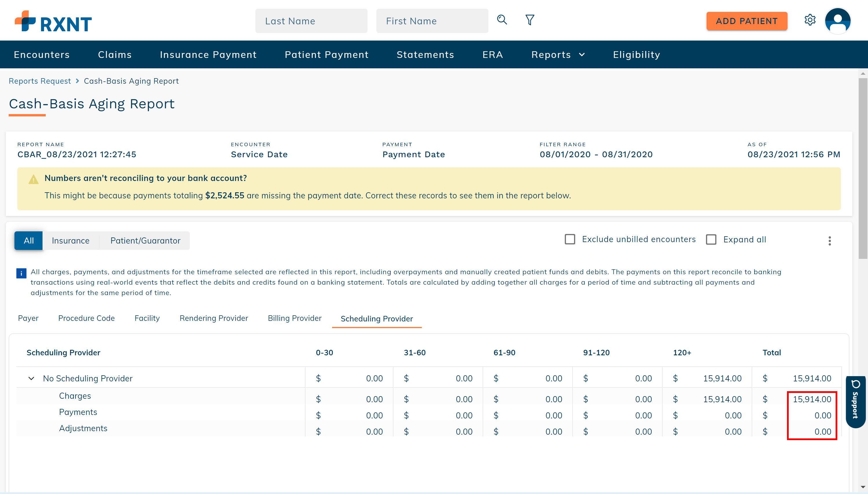Switch to the Billing Provider tab
The width and height of the screenshot is (868, 494).
coord(295,318)
